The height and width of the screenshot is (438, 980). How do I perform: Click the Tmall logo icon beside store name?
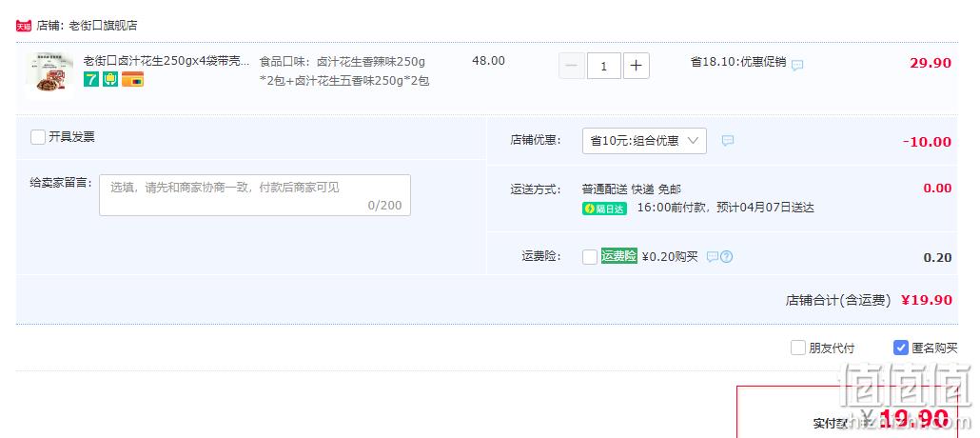click(x=24, y=26)
